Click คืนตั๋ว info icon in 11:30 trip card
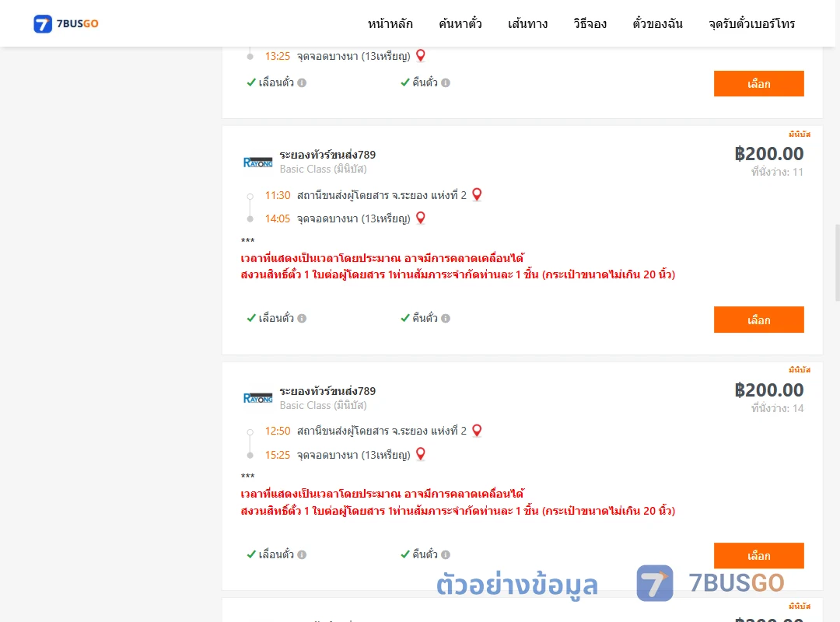840x622 pixels. pyautogui.click(x=446, y=318)
